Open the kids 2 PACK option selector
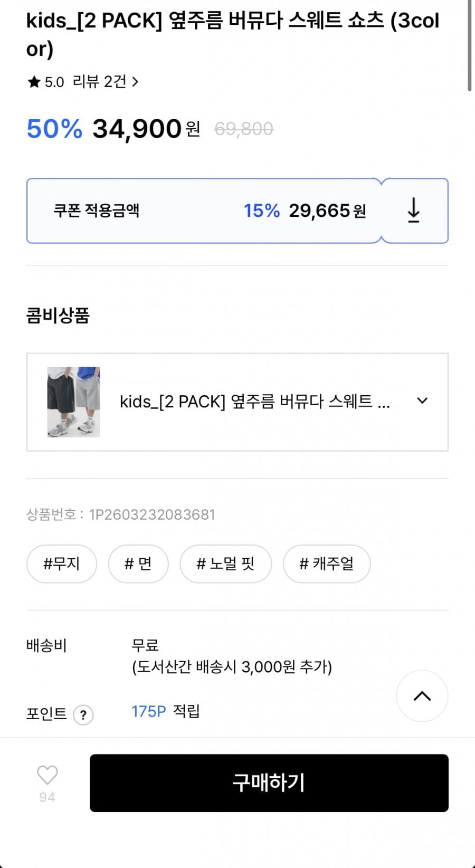This screenshot has height=868, width=475. pyautogui.click(x=254, y=402)
